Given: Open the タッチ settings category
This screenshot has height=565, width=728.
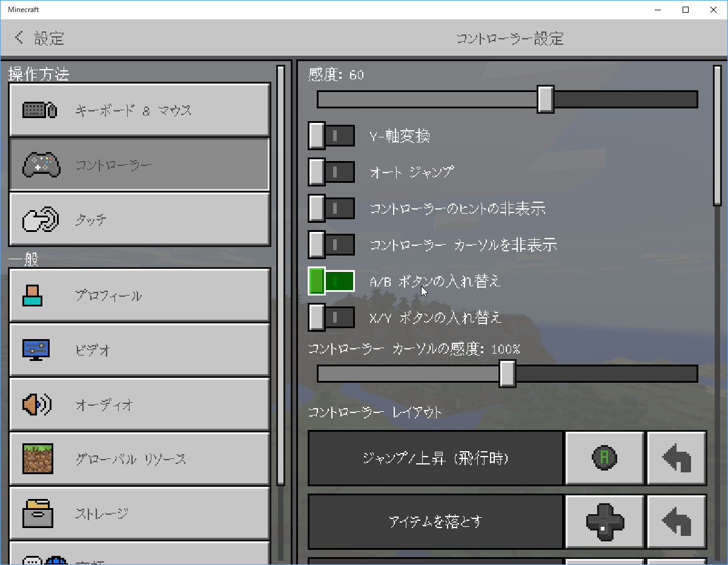Looking at the screenshot, I should pos(139,219).
